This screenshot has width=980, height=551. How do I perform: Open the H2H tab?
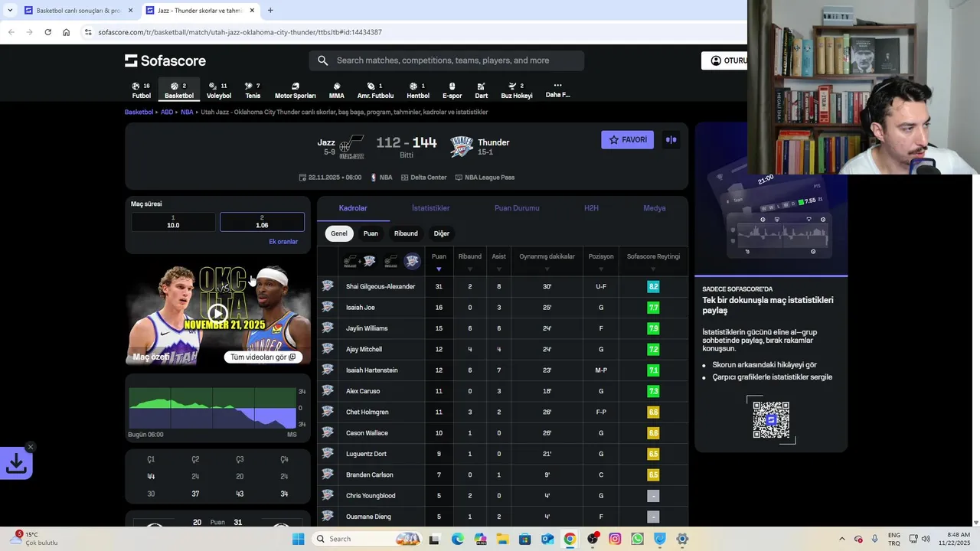click(x=591, y=208)
